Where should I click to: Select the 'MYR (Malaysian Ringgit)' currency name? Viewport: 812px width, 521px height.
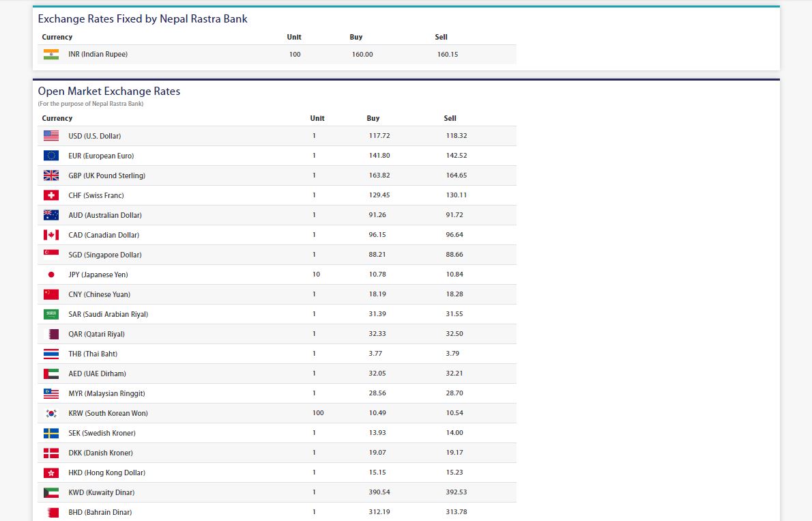pos(106,393)
